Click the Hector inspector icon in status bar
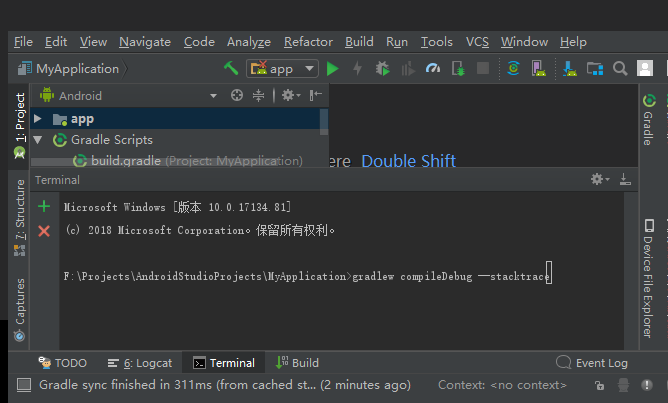The height and width of the screenshot is (403, 668). coord(623,385)
